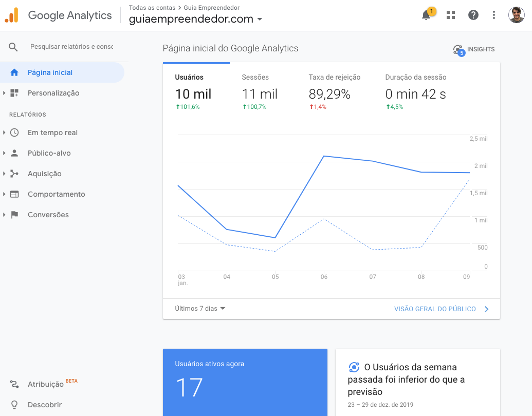The width and height of the screenshot is (532, 416).
Task: Click the Atribuição path icon
Action: point(14,384)
